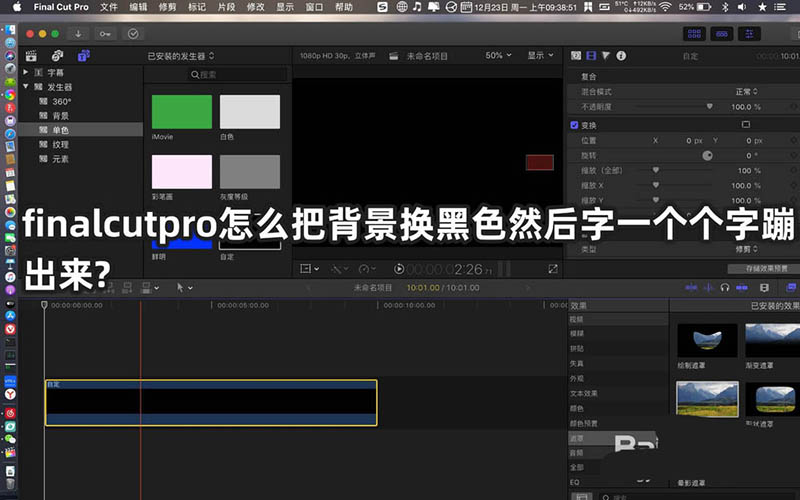The width and height of the screenshot is (800, 500).
Task: Select the 灰度等级 grey generator thumbnail
Action: (250, 171)
